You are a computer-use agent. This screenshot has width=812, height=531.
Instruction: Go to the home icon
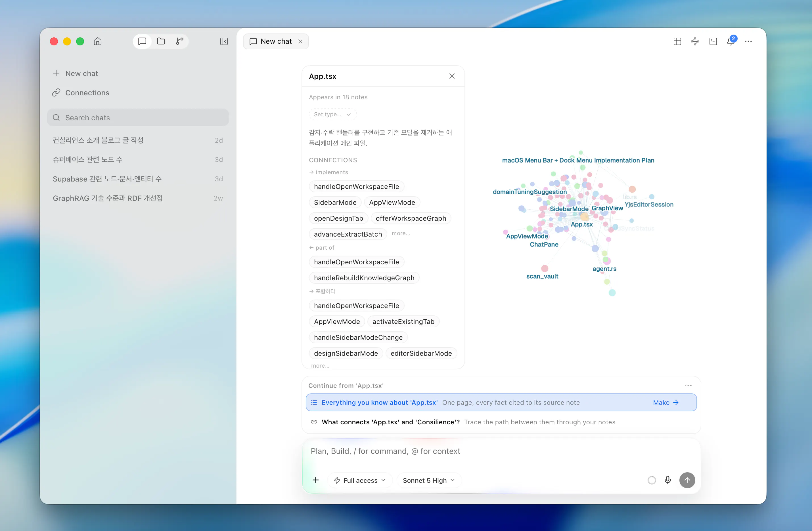click(98, 41)
